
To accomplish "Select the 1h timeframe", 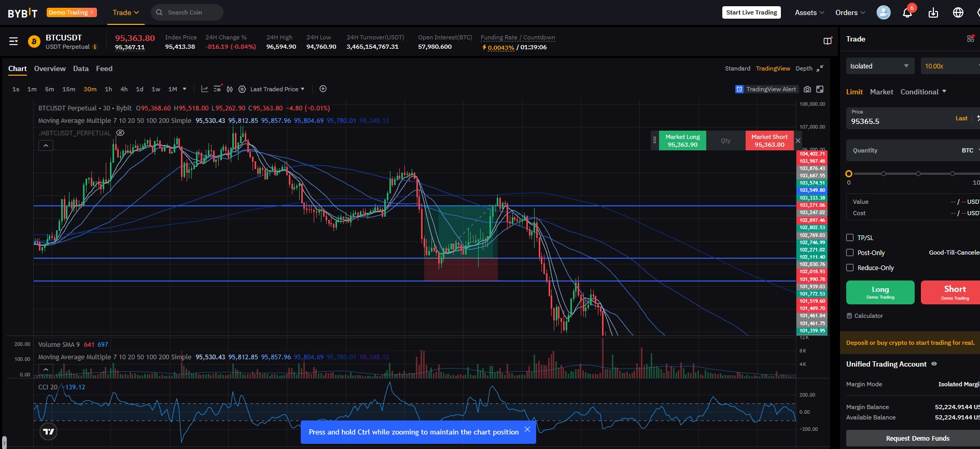I will click(x=108, y=89).
